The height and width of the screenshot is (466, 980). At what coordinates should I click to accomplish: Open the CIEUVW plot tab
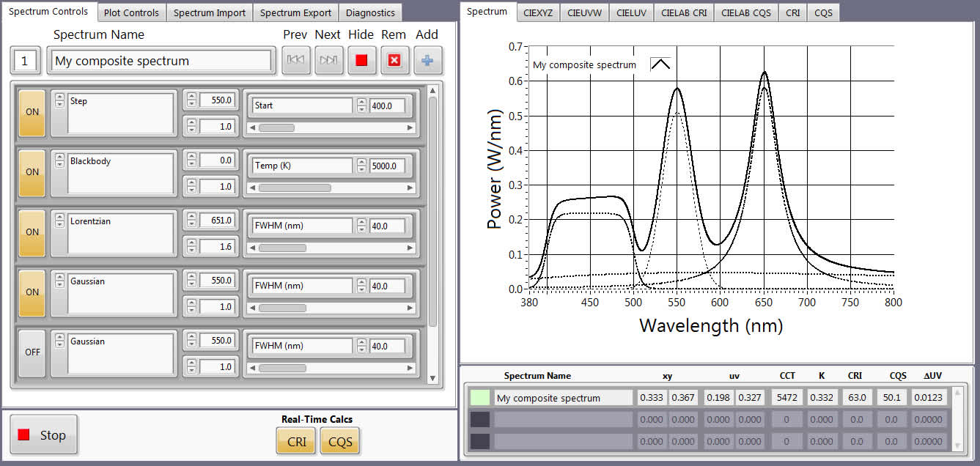pos(585,12)
